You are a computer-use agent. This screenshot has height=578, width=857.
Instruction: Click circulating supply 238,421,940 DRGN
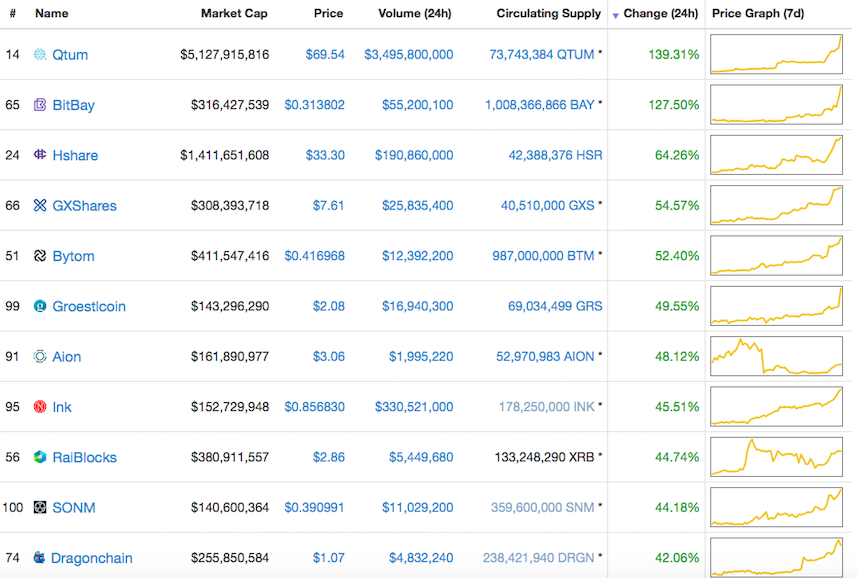(x=538, y=558)
